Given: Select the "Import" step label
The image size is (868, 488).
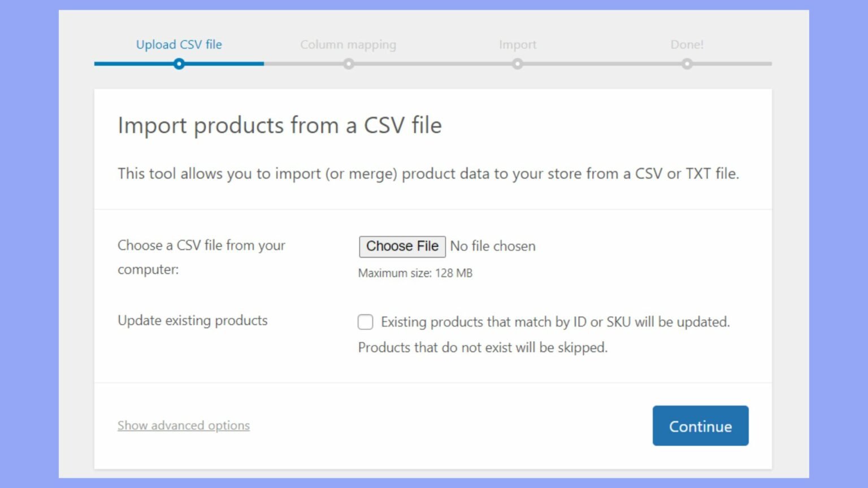Looking at the screenshot, I should 518,44.
